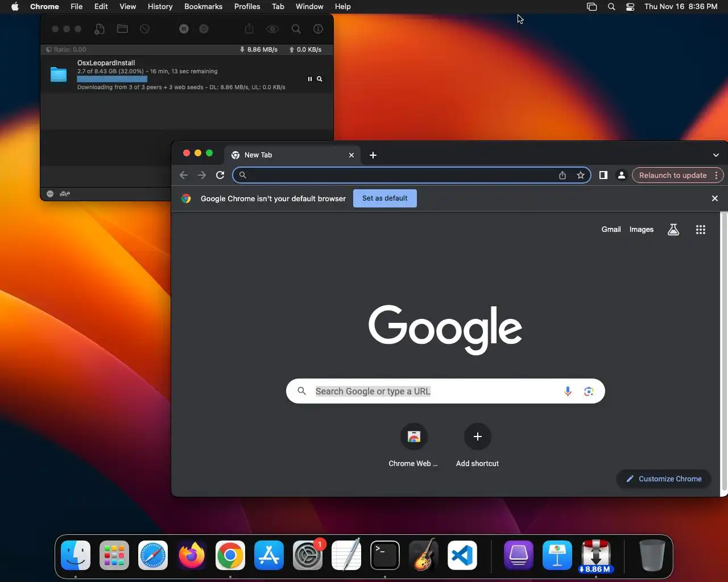
Task: Open the action menu at Transmission bottom-left
Action: click(50, 194)
